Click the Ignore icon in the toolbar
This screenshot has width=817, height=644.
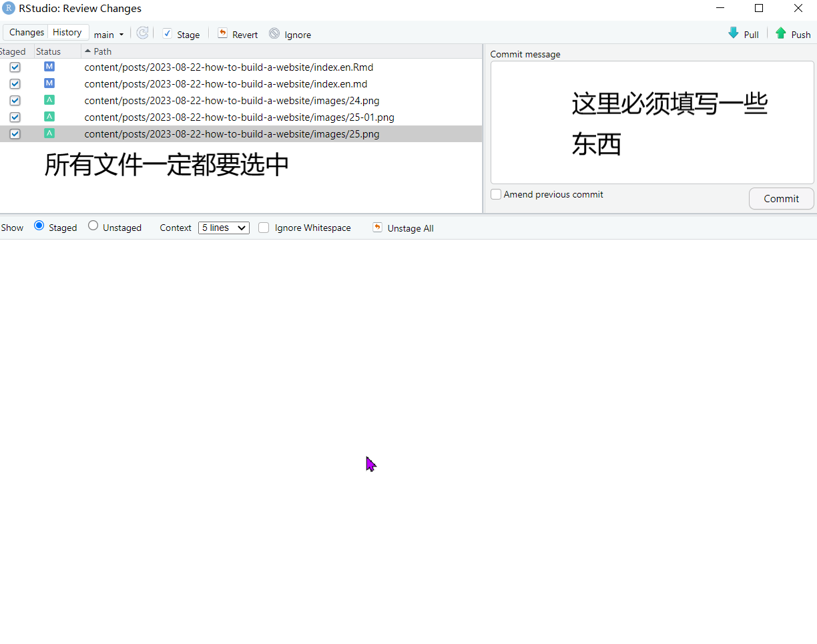[x=274, y=33]
